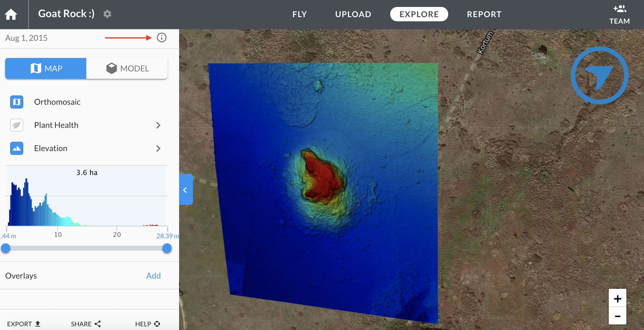Click Add next to Overlays

coord(153,276)
